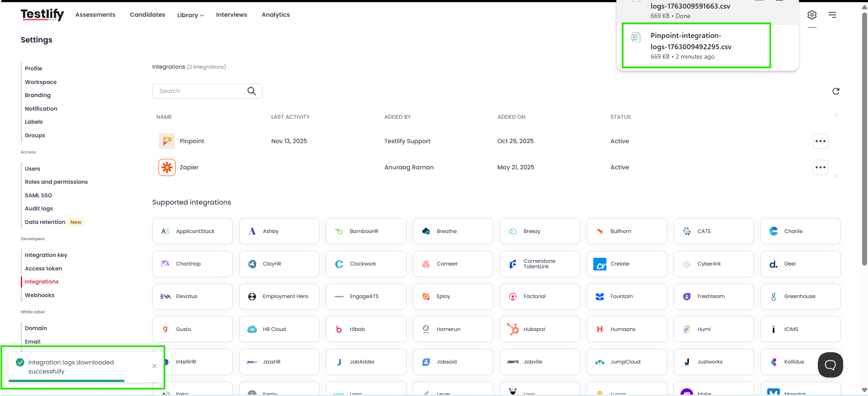Image resolution: width=868 pixels, height=396 pixels.
Task: Open more options for Pinpoint row
Action: [821, 141]
